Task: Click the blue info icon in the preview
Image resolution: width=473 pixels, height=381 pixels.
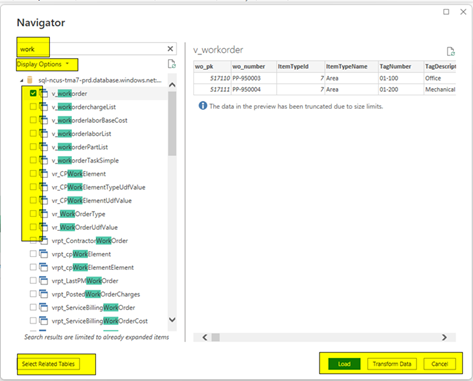Action: pos(203,106)
